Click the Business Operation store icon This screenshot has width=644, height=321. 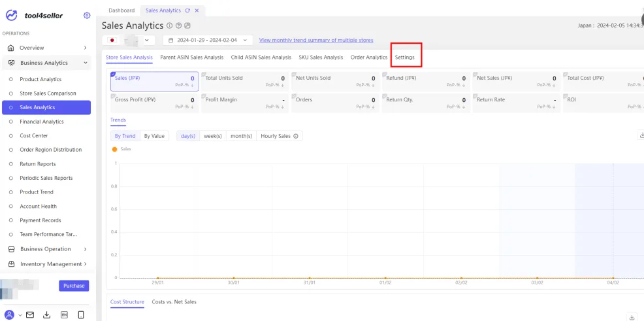12,249
